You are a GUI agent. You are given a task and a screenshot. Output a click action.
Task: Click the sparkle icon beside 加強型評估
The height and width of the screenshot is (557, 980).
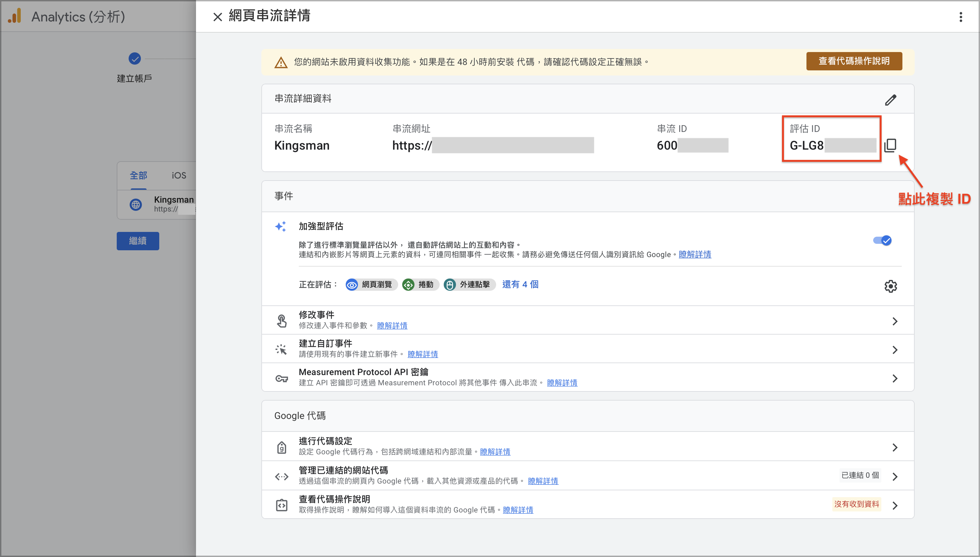[281, 226]
